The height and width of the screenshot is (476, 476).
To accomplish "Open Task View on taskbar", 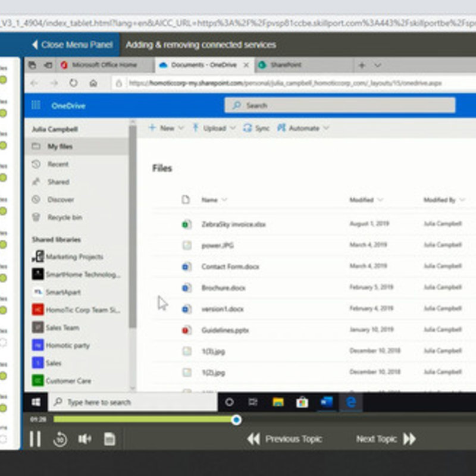I will [253, 402].
